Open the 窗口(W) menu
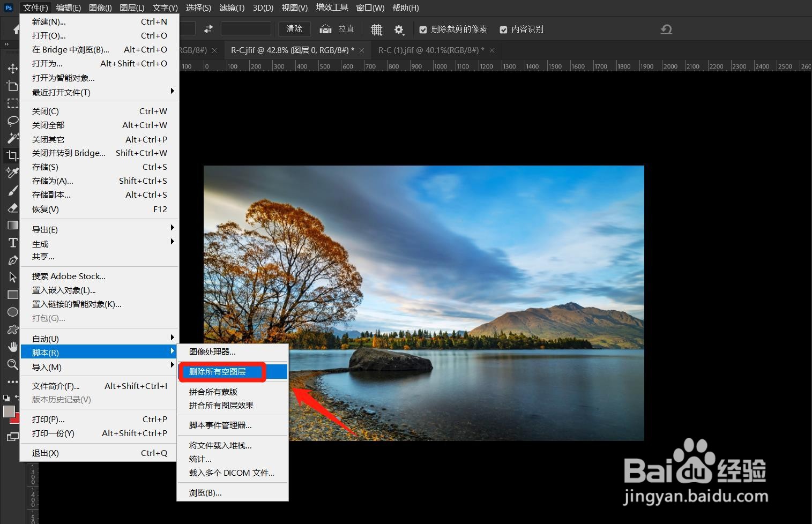 tap(370, 8)
